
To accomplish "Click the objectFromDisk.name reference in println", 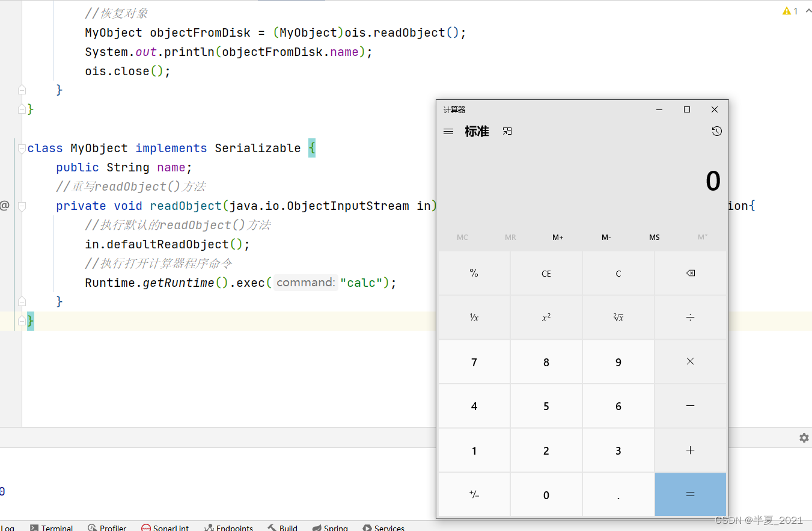I will click(290, 52).
